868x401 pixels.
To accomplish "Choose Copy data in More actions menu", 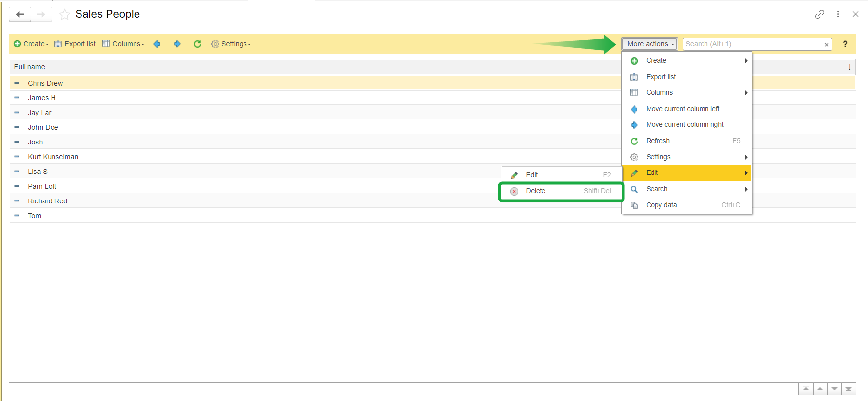I will 661,205.
